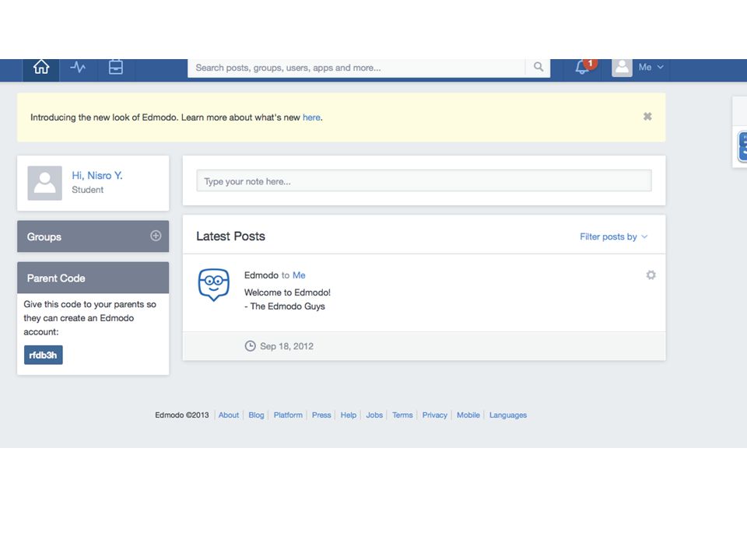
Task: Click the search magnifier button
Action: coord(538,67)
